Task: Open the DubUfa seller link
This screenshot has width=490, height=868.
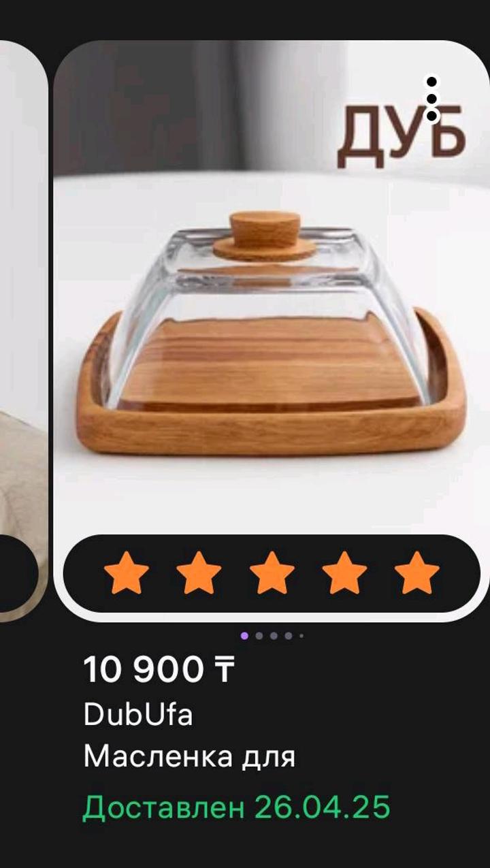Action: 138,715
